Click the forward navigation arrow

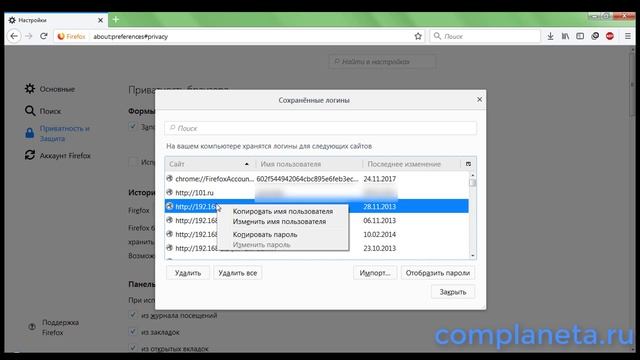tap(29, 36)
